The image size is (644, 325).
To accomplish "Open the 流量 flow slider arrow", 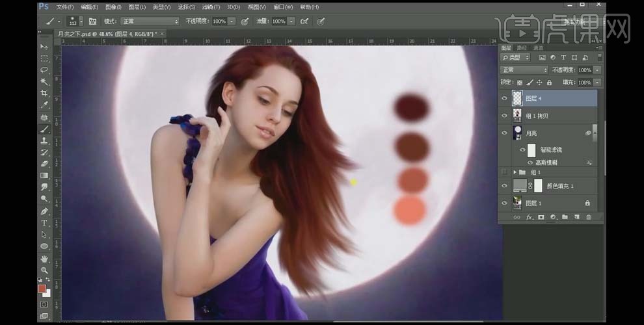I will 291,21.
